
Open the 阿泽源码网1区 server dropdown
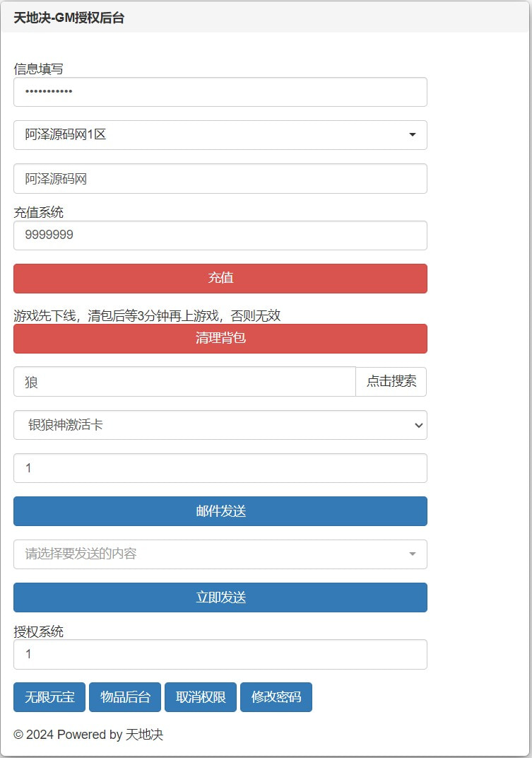pyautogui.click(x=220, y=135)
